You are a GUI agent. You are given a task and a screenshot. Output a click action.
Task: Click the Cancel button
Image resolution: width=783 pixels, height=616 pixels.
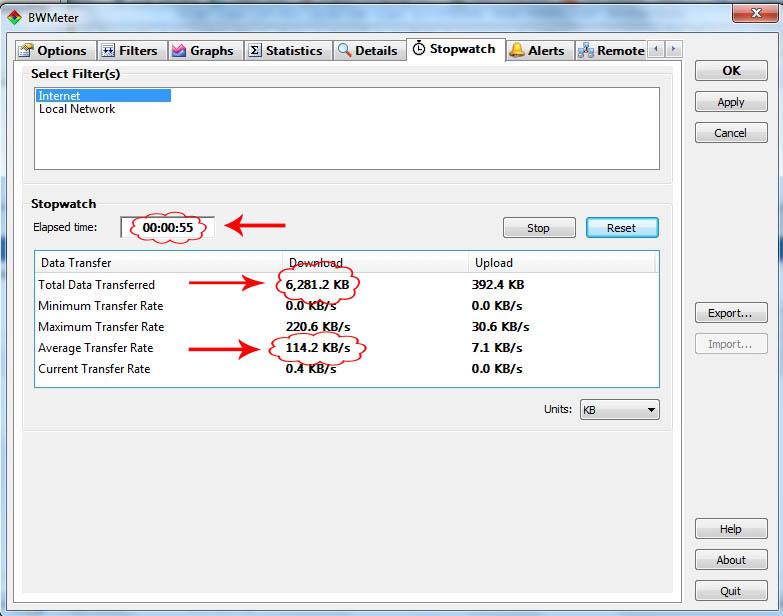[731, 133]
